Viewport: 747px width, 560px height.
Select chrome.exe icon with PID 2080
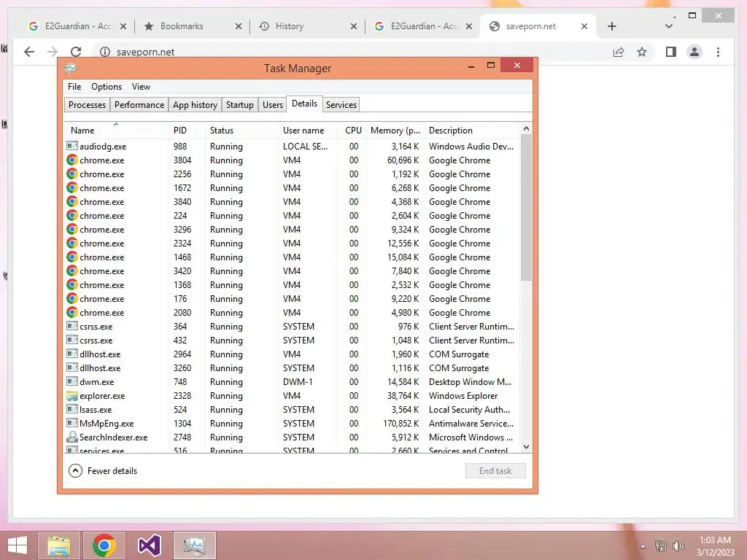pyautogui.click(x=72, y=312)
